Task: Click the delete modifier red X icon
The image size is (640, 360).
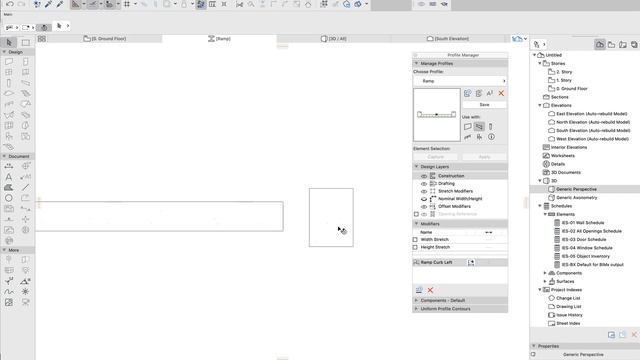Action: tap(430, 290)
